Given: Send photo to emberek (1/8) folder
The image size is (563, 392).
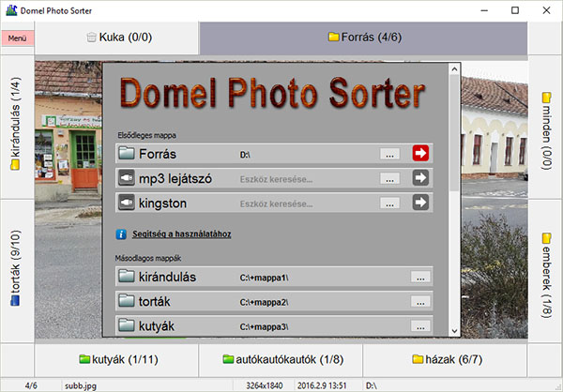Looking at the screenshot, I should [546, 272].
